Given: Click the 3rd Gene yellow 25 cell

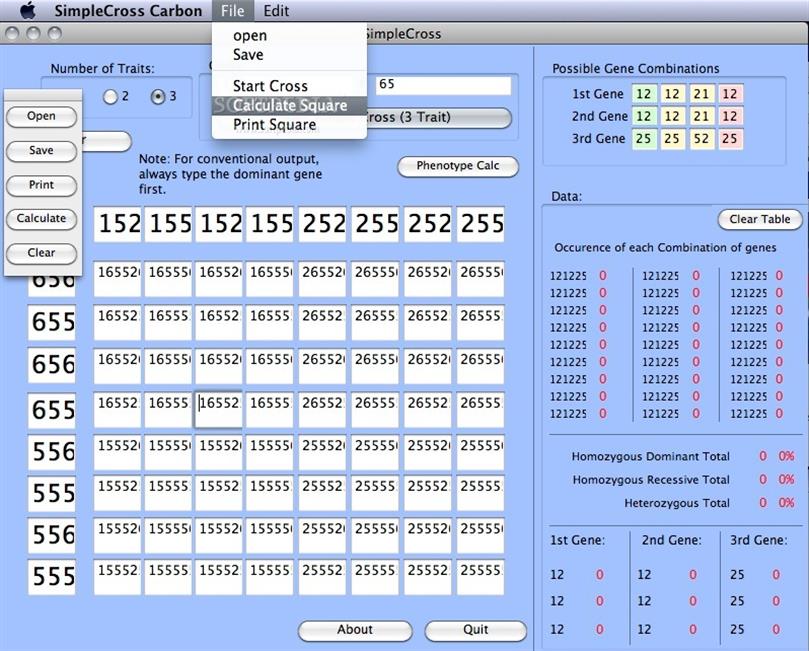Looking at the screenshot, I should (x=672, y=139).
